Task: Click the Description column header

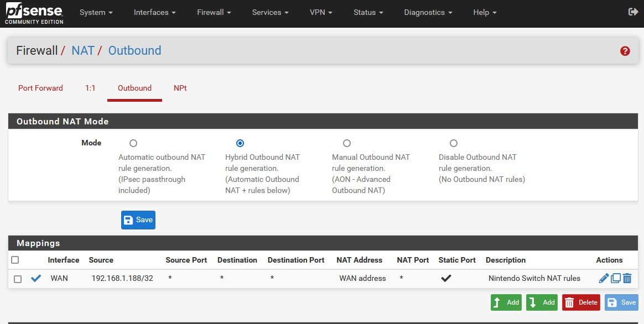Action: 506,260
